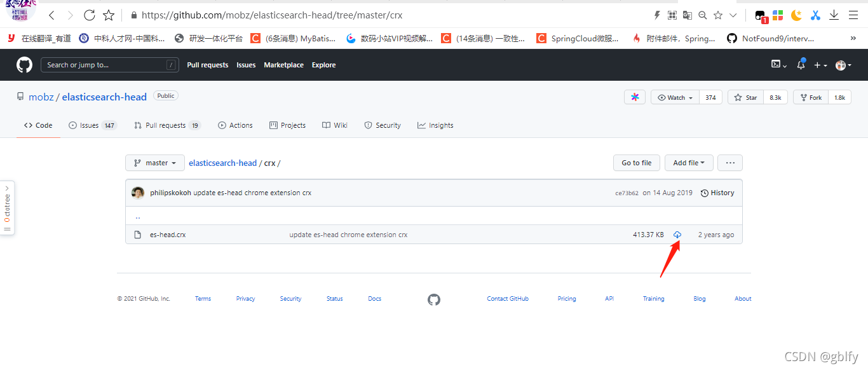Open the QR code grid icon
This screenshot has height=370, width=868.
(x=672, y=15)
